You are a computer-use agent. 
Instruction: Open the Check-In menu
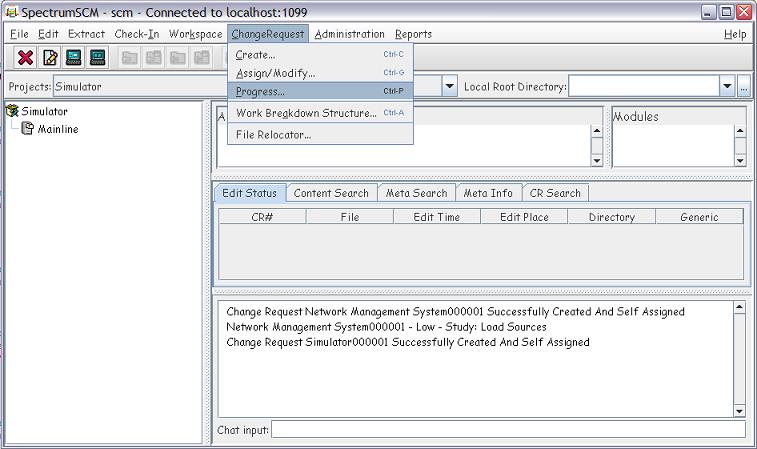[x=137, y=34]
